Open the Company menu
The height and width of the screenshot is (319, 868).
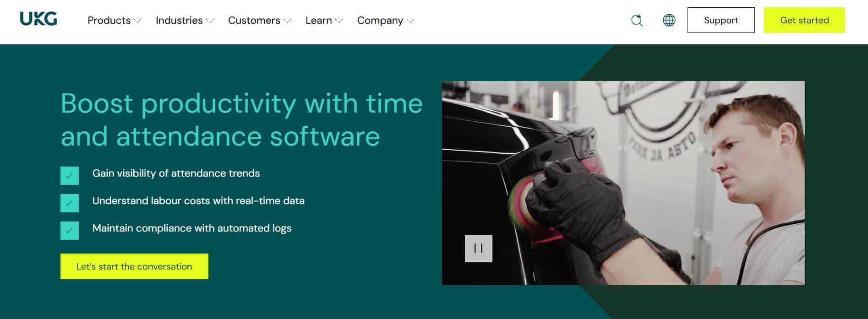click(380, 21)
